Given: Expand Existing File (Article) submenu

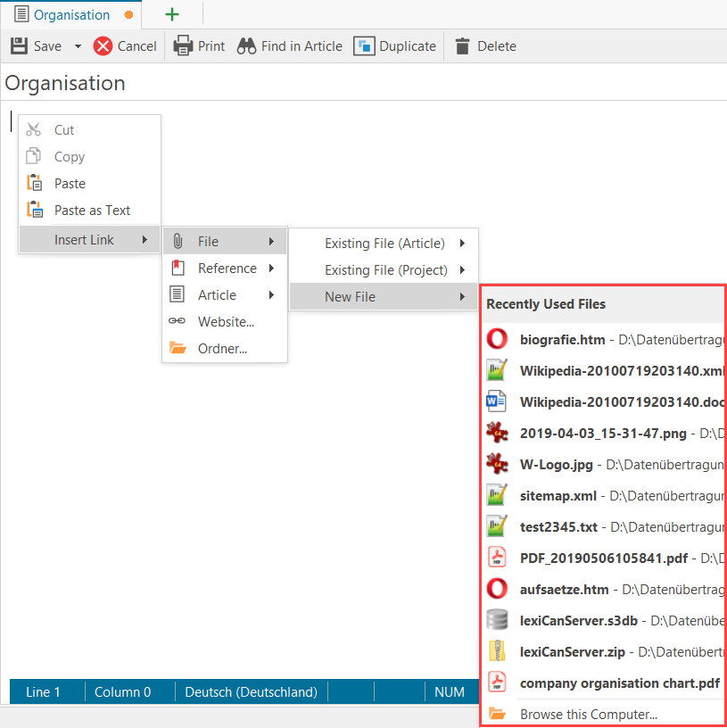Looking at the screenshot, I should (384, 244).
